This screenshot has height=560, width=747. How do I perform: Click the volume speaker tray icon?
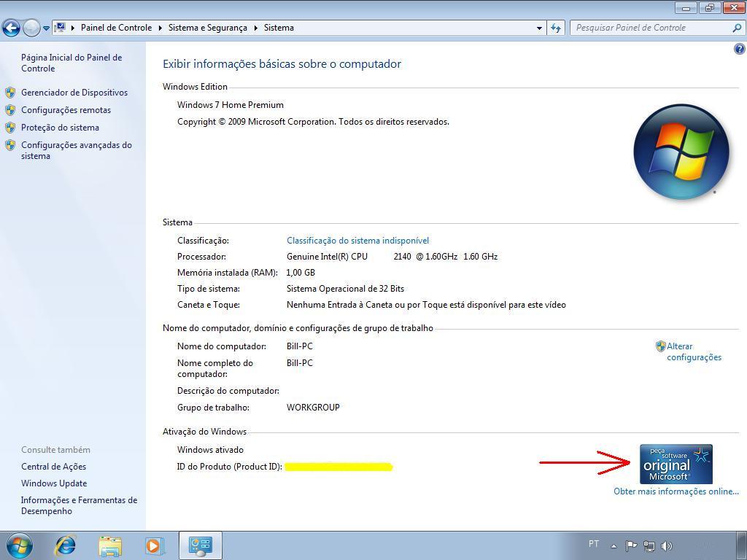coord(667,545)
